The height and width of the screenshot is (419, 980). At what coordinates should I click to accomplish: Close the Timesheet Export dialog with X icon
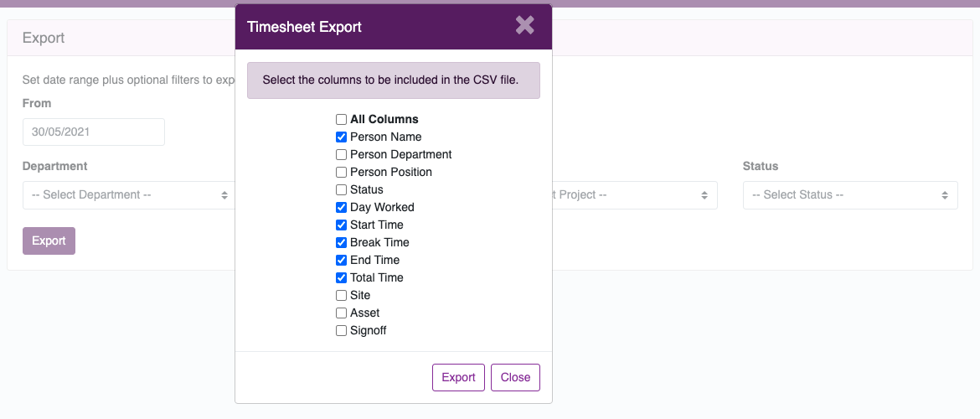point(525,25)
